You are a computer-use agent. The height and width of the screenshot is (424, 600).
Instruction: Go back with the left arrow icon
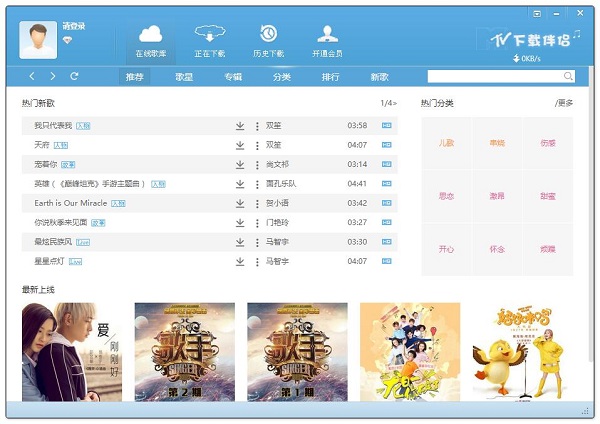coord(32,76)
